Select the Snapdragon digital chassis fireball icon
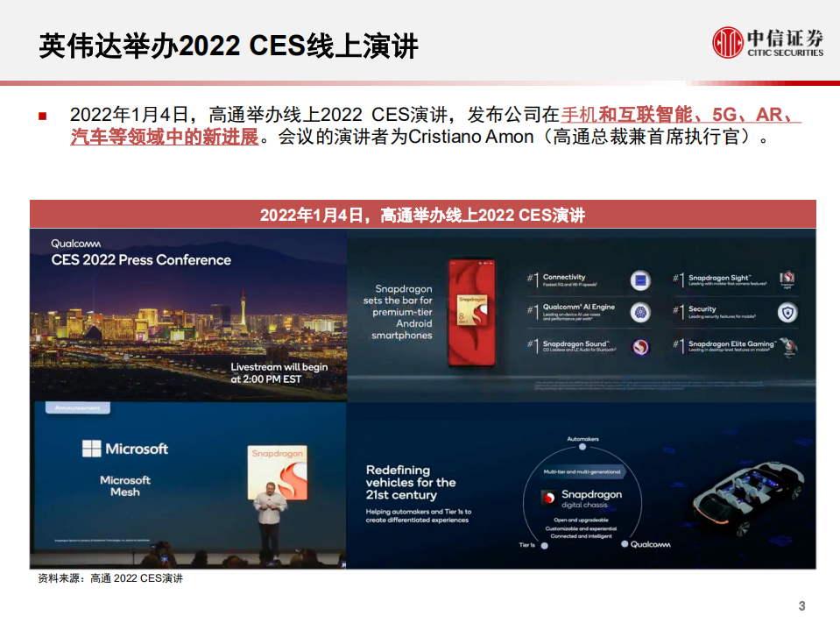This screenshot has width=840, height=630. (x=549, y=499)
